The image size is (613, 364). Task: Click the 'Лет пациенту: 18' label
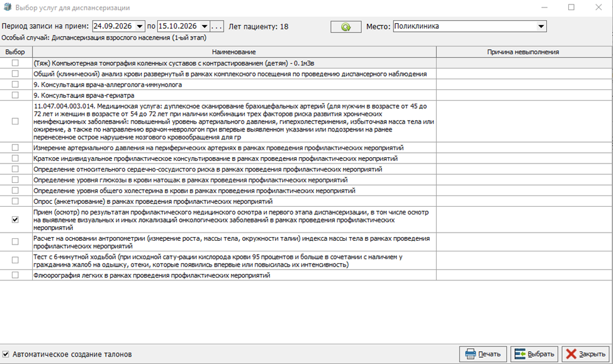click(x=259, y=26)
